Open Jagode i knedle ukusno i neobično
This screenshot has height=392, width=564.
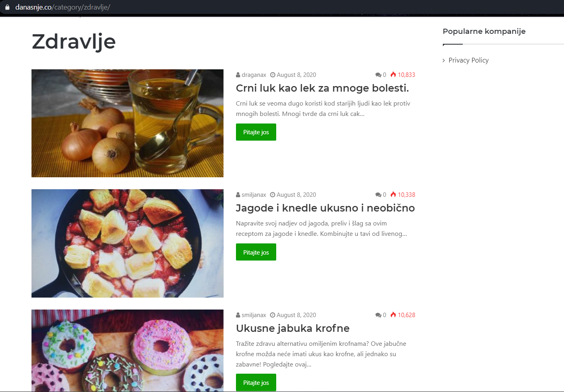tap(325, 208)
